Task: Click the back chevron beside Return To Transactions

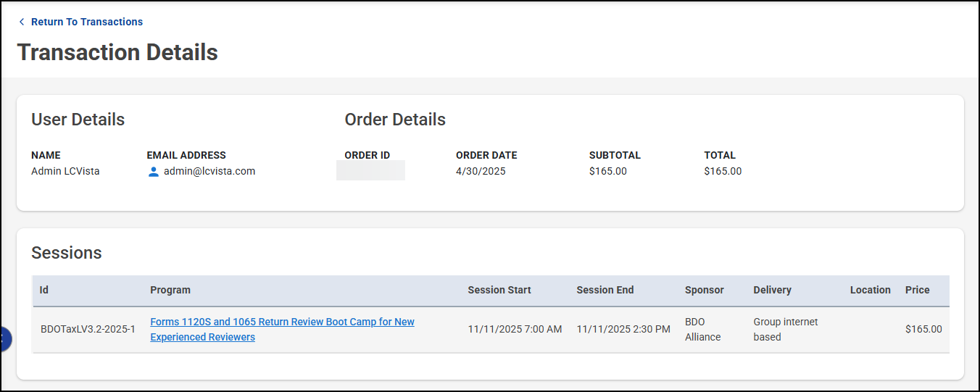Action: pyautogui.click(x=22, y=22)
